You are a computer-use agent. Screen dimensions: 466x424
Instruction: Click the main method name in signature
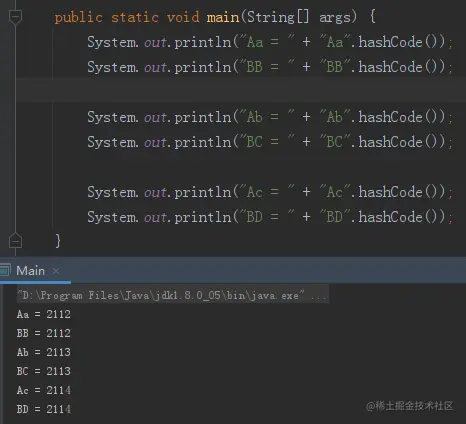[x=223, y=17]
